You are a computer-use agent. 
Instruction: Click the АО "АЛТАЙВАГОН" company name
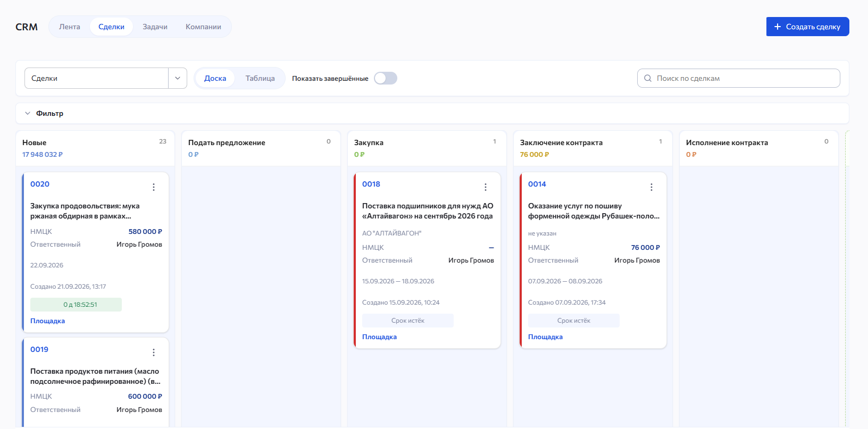[391, 233]
